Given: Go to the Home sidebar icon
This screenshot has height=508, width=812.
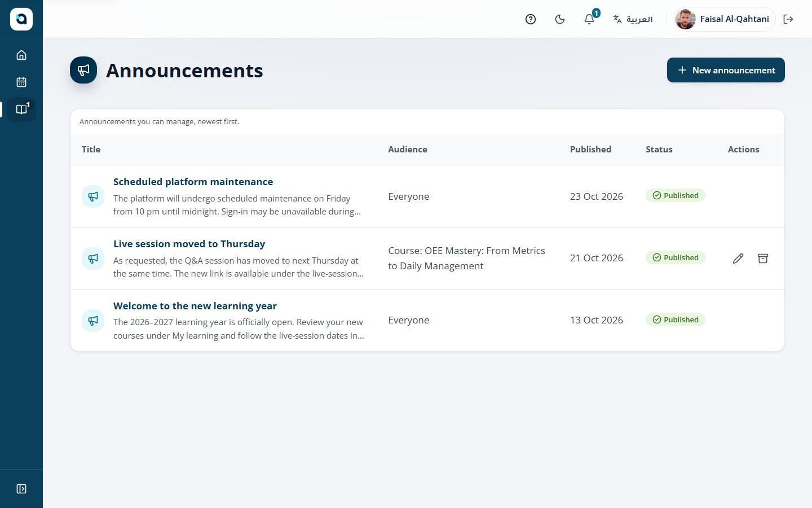Looking at the screenshot, I should (x=21, y=55).
